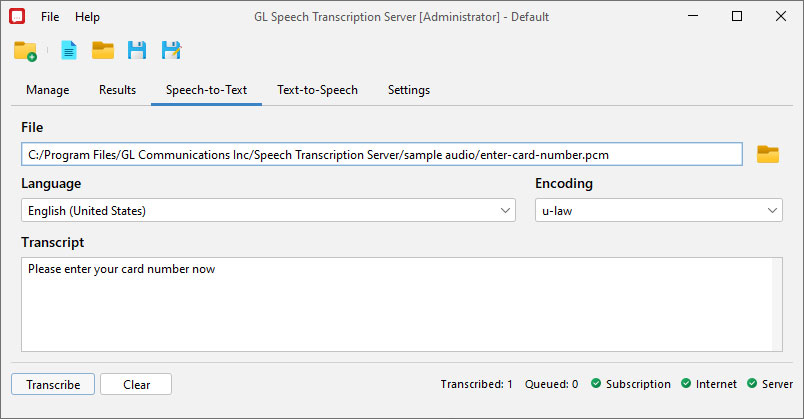Click the new folder icon with green plus
Viewport: 804px width, 419px height.
click(x=25, y=51)
